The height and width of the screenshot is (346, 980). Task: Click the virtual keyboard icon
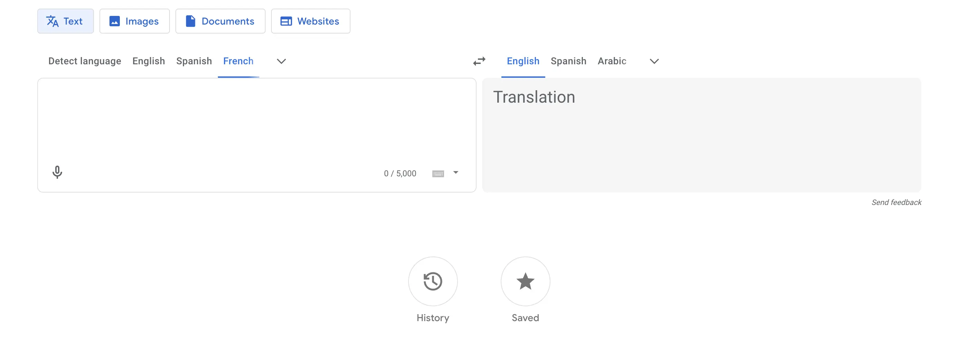(438, 174)
